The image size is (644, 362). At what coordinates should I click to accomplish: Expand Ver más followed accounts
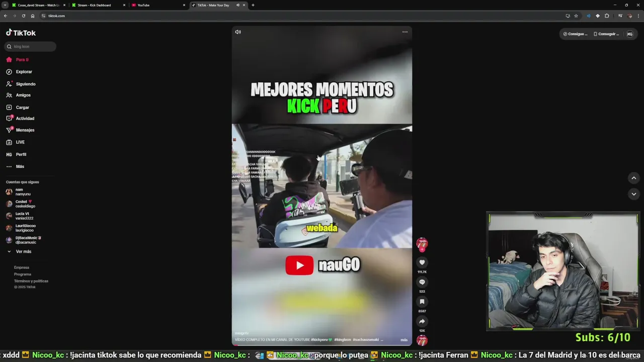click(x=19, y=251)
